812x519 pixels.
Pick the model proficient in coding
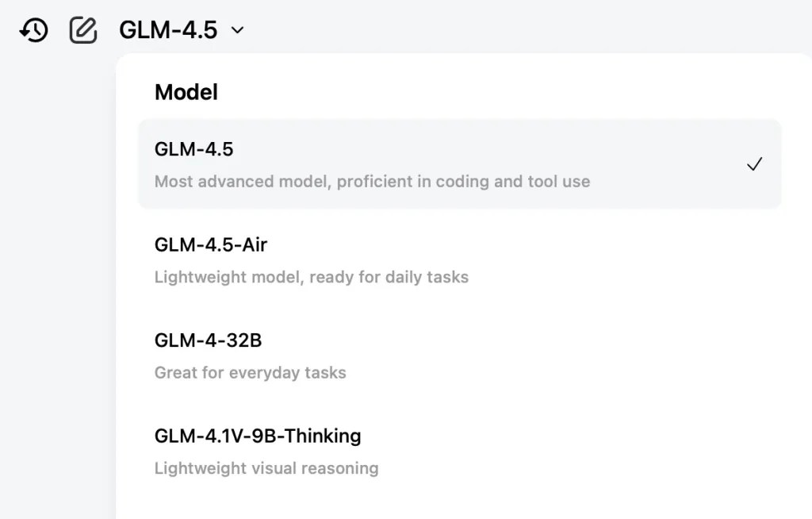459,164
